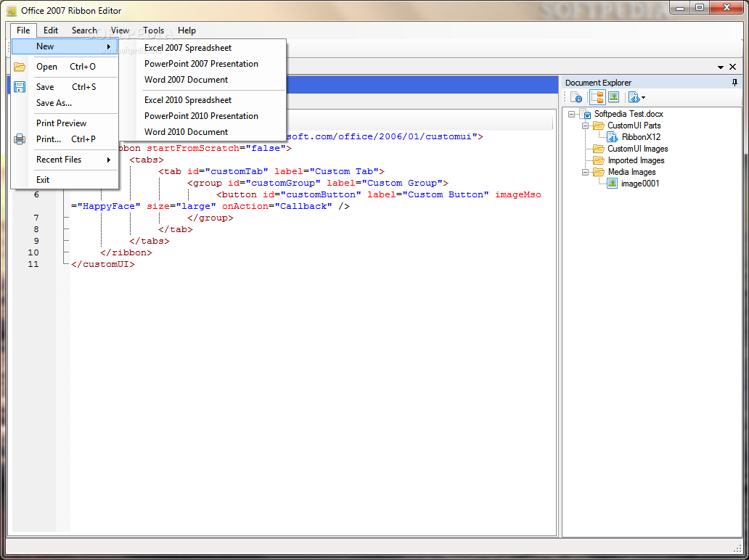
Task: Toggle the folder tree view button
Action: pos(597,97)
